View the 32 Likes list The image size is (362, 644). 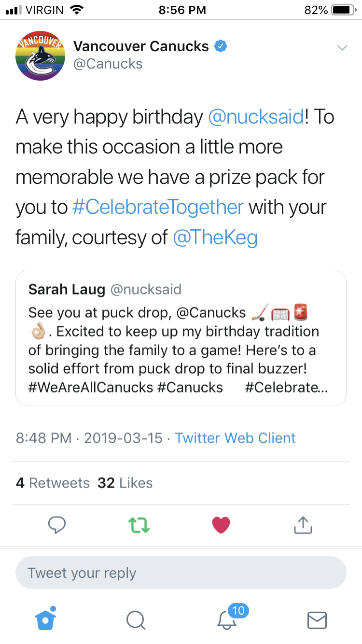click(x=125, y=483)
